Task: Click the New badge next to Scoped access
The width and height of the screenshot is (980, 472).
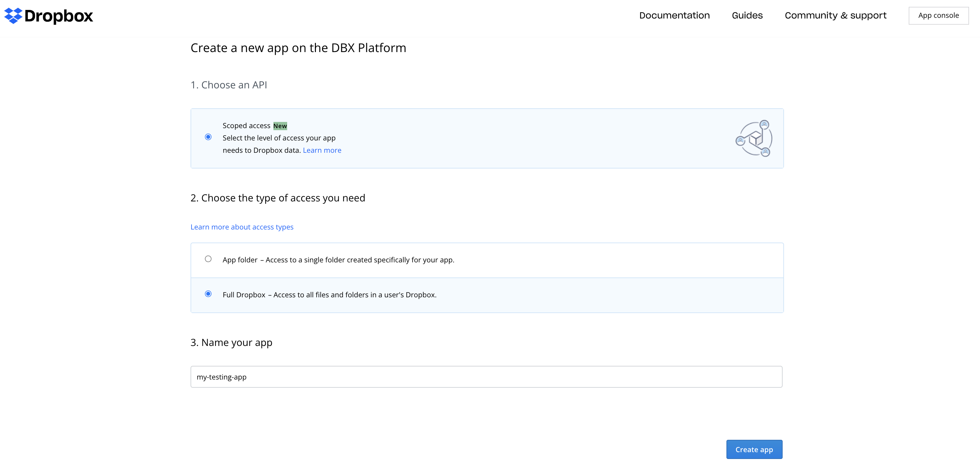Action: (x=280, y=125)
